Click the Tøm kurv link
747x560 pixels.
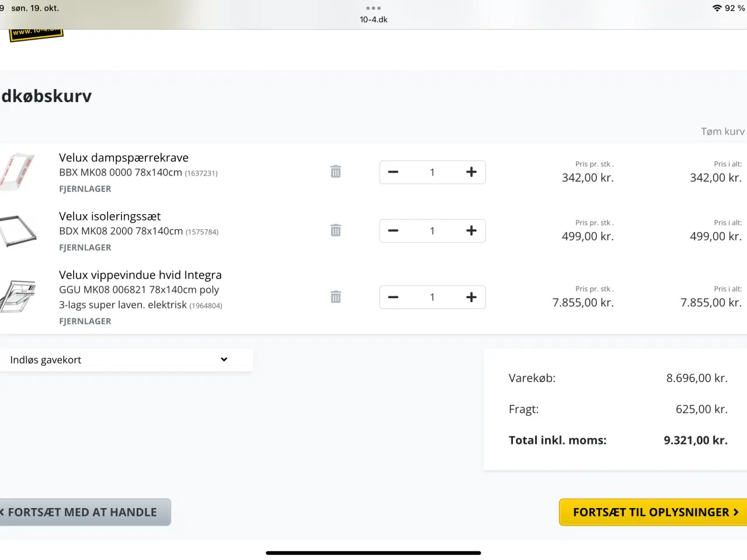coord(722,132)
